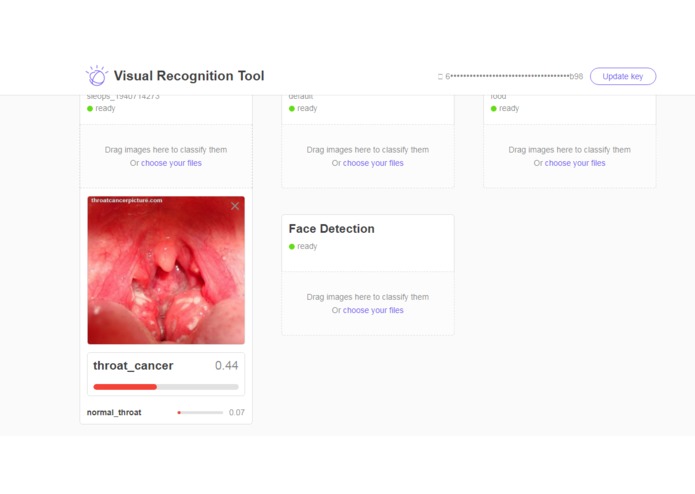Click choose your files in the default classifier card
The image size is (695, 494).
point(373,163)
